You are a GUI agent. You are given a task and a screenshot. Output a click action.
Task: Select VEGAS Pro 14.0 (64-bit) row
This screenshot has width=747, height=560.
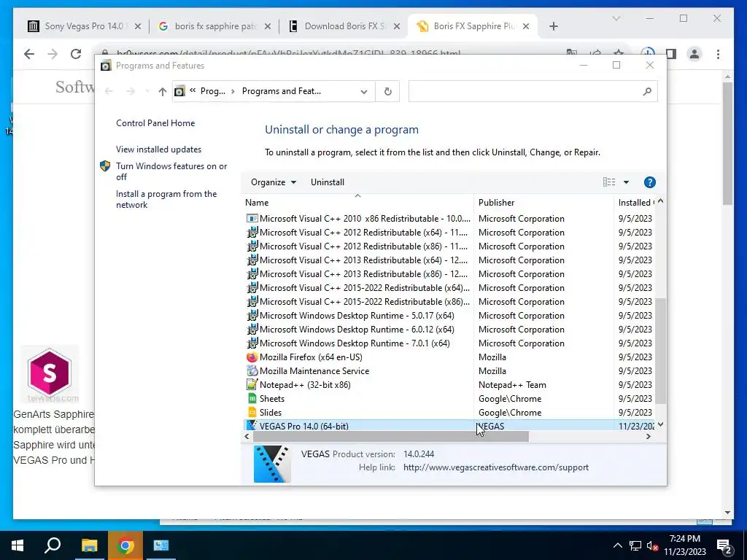tap(449, 426)
